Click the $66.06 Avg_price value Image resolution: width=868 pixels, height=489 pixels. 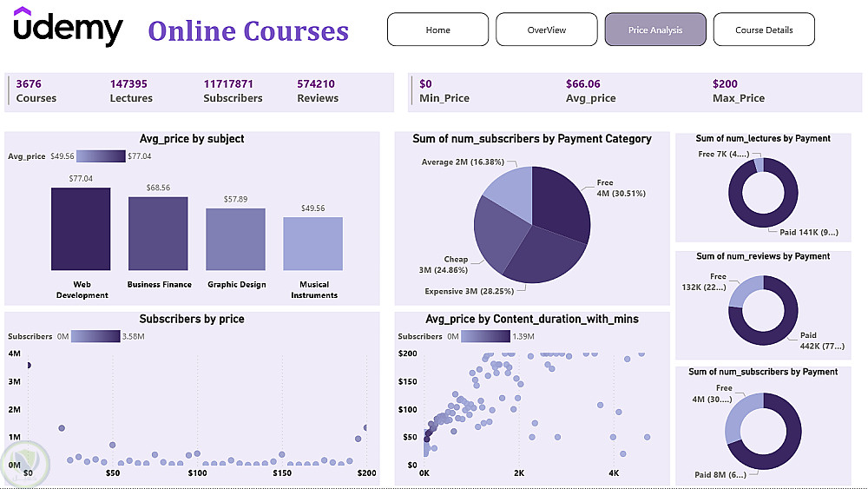pos(583,84)
